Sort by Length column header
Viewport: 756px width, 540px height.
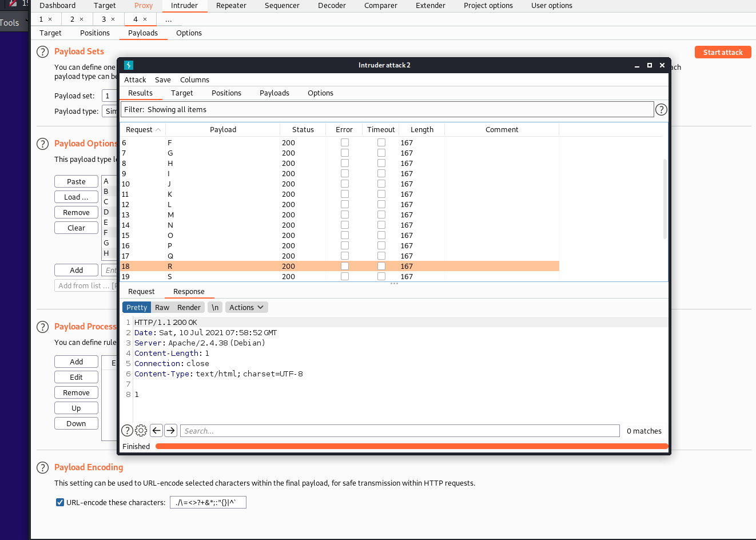tap(421, 130)
